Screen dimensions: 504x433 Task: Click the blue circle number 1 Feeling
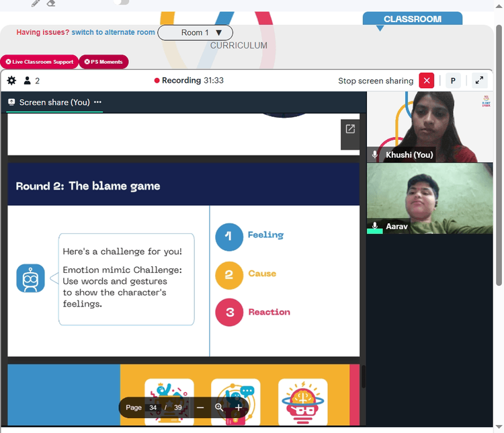(229, 237)
